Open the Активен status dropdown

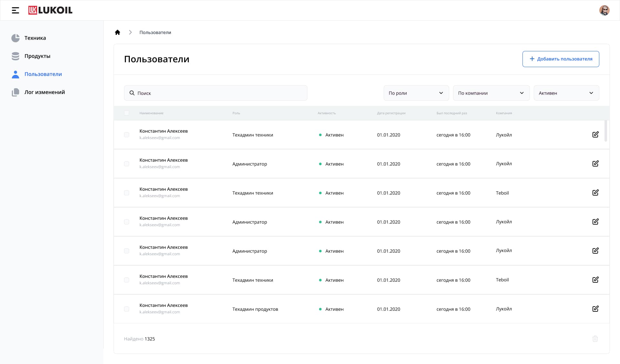566,93
